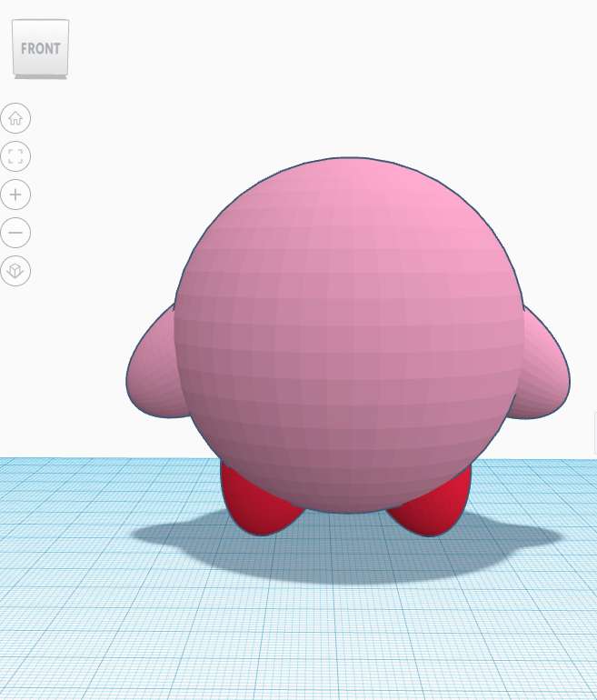
Task: Switch to orthographic view cube icon
Action: click(x=15, y=271)
